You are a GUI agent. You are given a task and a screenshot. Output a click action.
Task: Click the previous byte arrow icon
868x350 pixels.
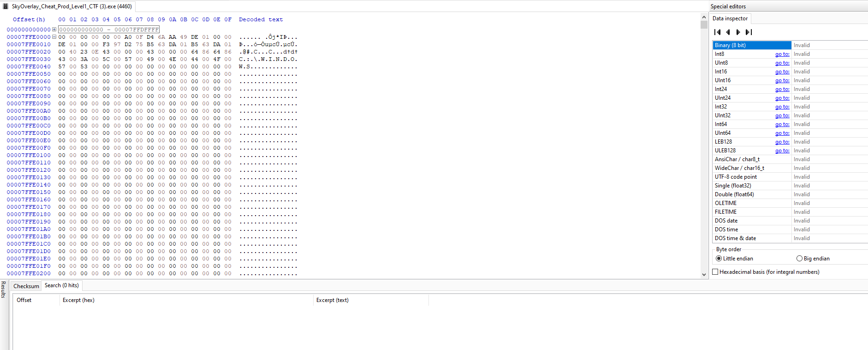(x=728, y=32)
